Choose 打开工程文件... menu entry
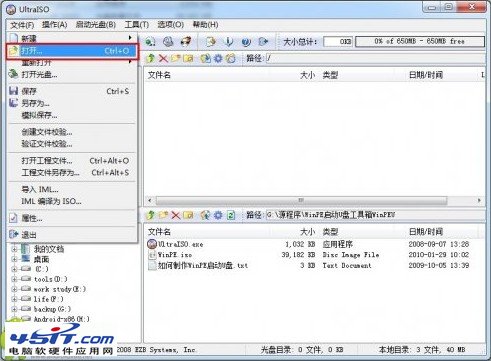 click(x=72, y=161)
